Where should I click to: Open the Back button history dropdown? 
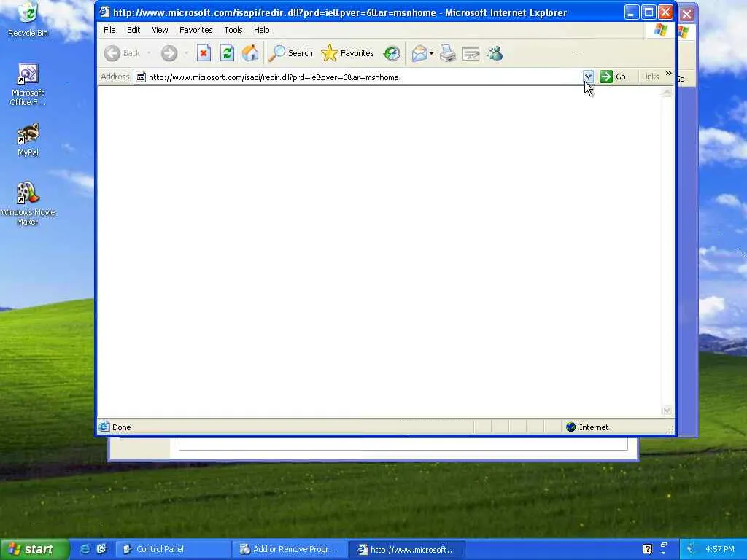pos(149,53)
